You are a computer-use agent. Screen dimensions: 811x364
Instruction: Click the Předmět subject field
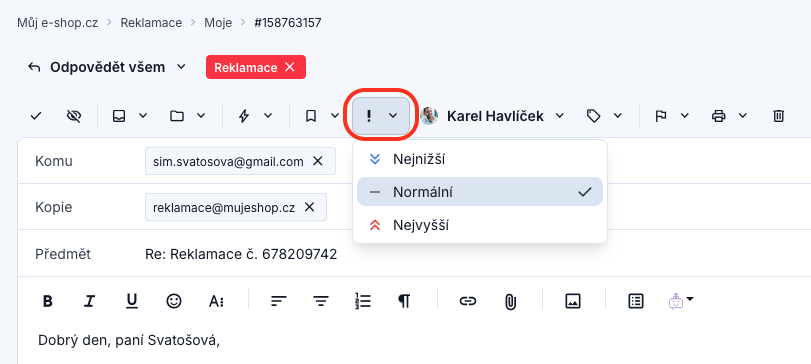(x=414, y=254)
